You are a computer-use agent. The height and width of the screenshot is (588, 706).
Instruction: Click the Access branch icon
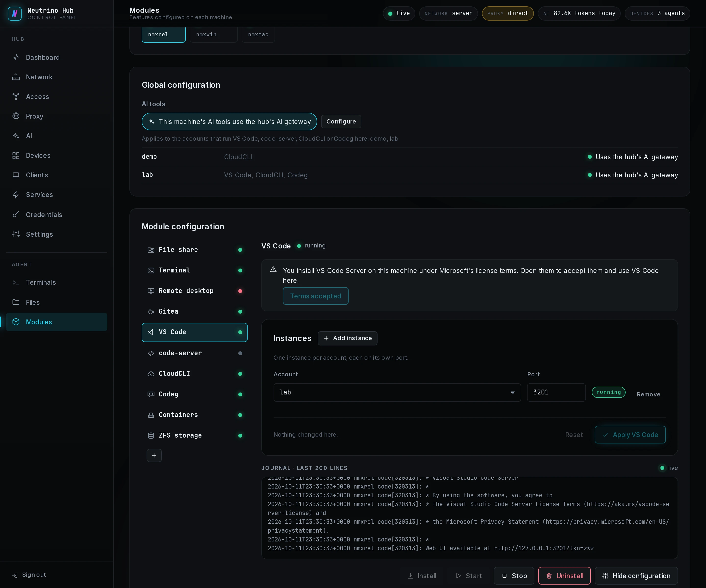click(x=16, y=97)
